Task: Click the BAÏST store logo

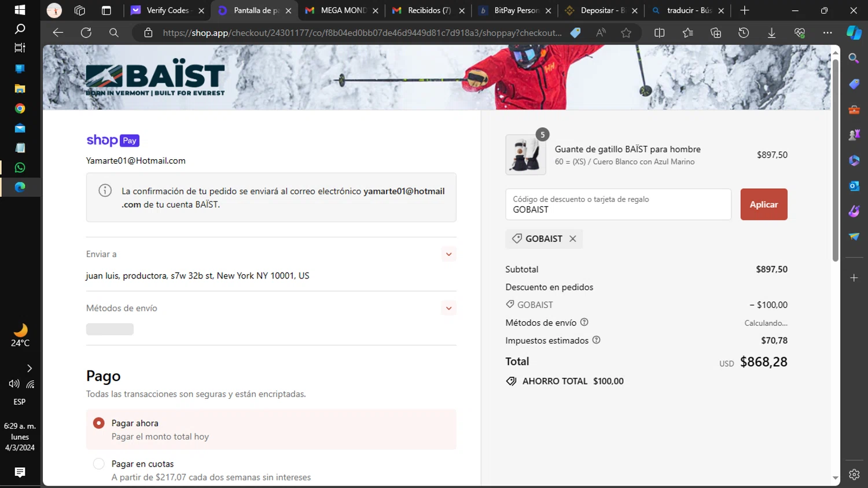Action: pos(155,77)
